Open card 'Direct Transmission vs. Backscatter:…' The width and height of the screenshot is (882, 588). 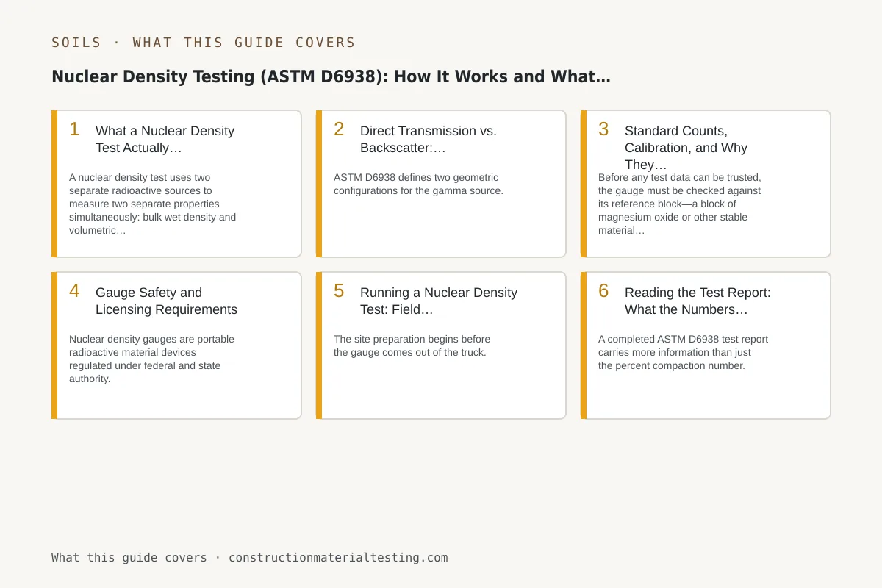point(441,184)
